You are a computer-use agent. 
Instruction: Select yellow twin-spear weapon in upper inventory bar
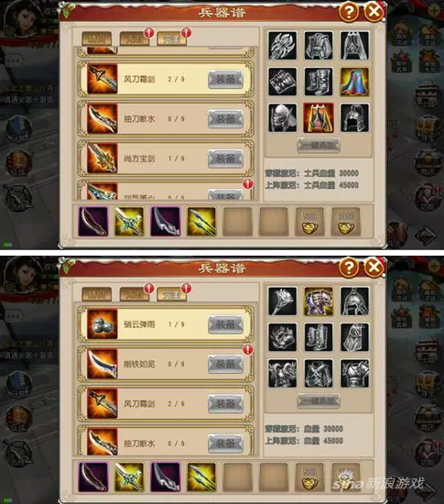point(201,222)
